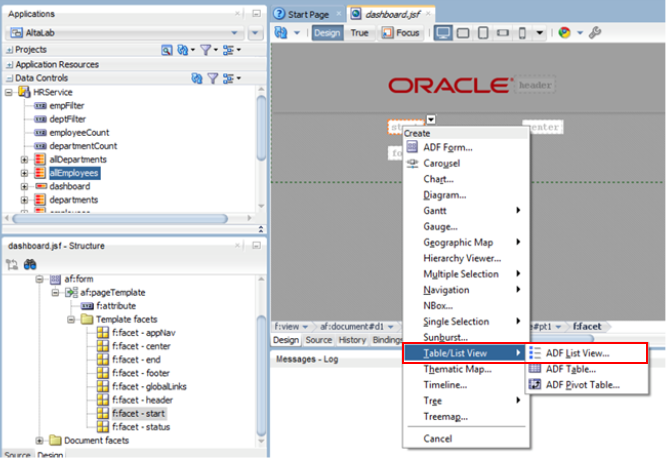Screen dimensions: 666x458
Task: Expand the Projects panel
Action: tap(9, 50)
